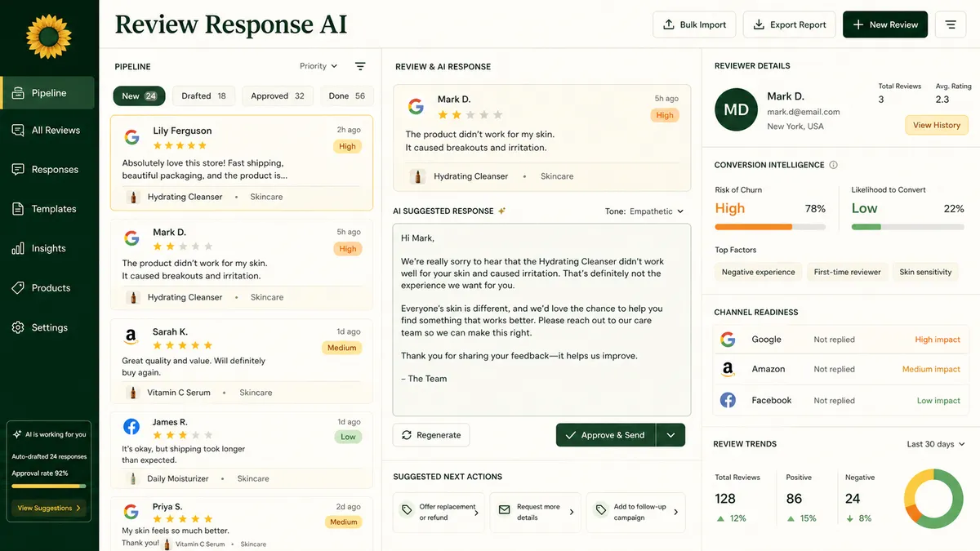Screen dimensions: 980x551
Task: Switch to the Approved 32 tab
Action: coord(278,96)
